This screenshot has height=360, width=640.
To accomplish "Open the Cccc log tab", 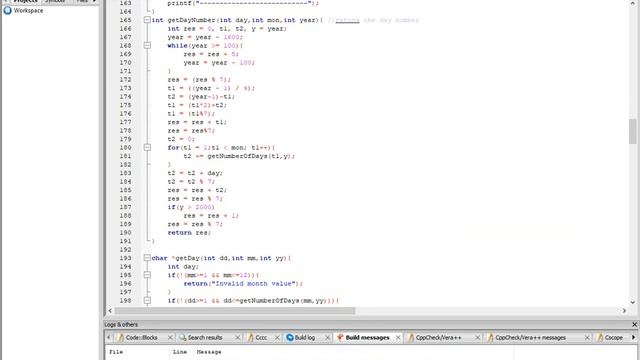I will tap(261, 338).
